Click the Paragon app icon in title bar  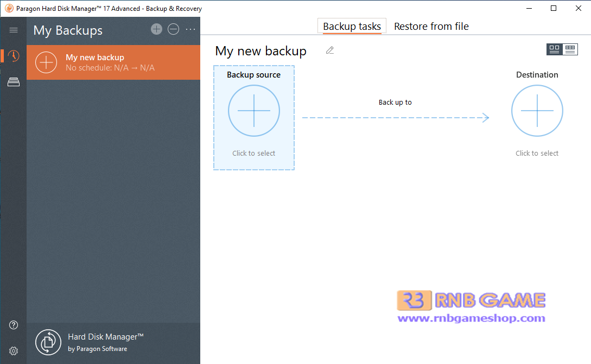(x=9, y=8)
